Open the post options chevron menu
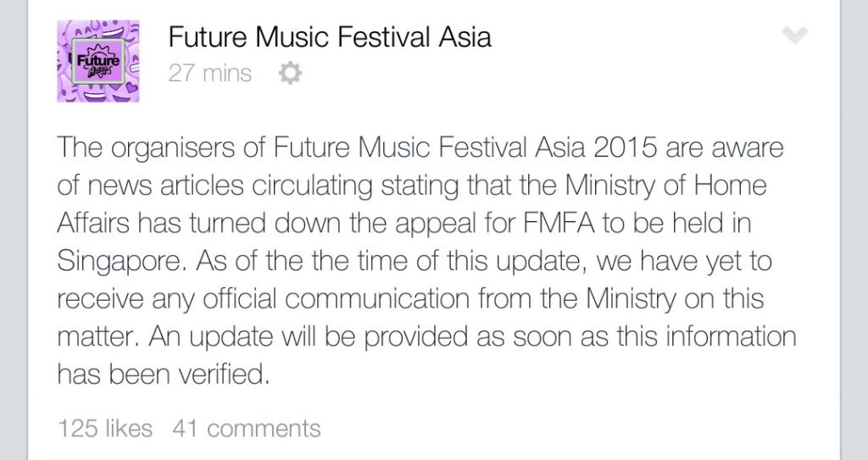Screen dimensions: 868x460 (795, 35)
